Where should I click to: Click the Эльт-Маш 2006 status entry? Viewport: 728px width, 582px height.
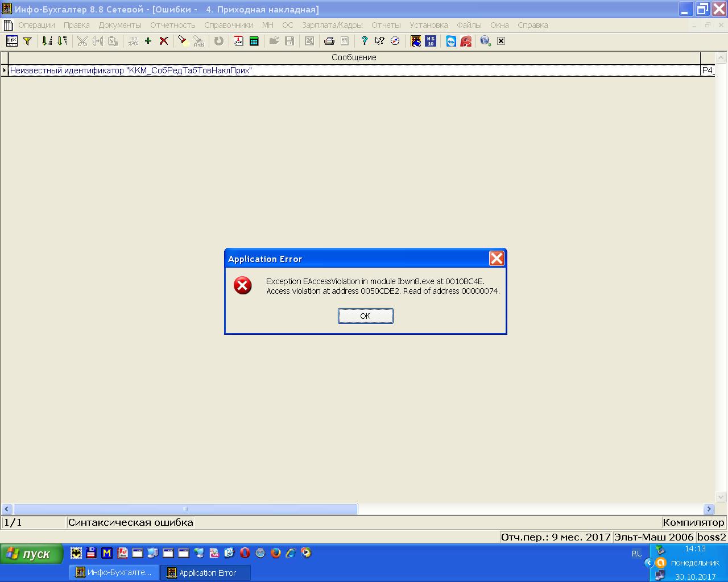tap(654, 537)
